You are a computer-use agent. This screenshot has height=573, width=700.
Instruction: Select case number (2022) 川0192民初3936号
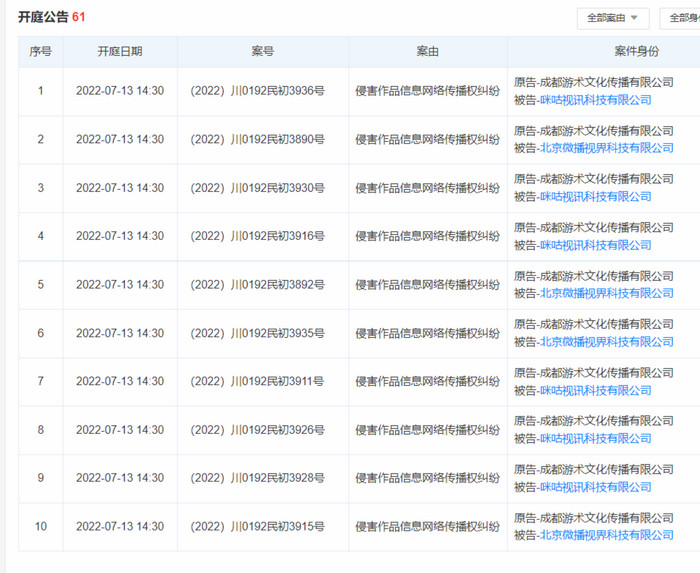point(257,91)
